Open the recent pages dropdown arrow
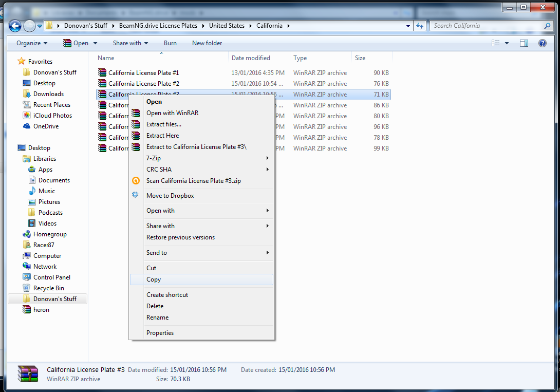The image size is (560, 392). point(40,26)
